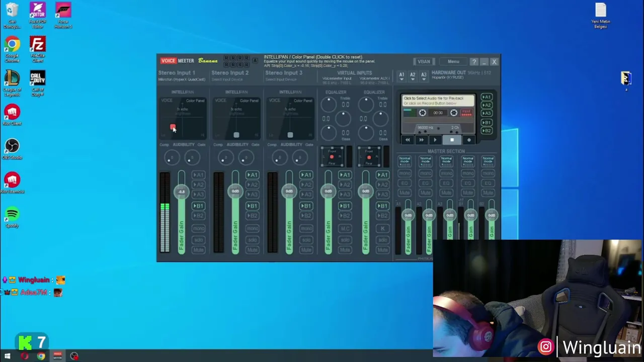Open the Windows Start menu
This screenshot has width=644, height=362.
click(x=8, y=356)
